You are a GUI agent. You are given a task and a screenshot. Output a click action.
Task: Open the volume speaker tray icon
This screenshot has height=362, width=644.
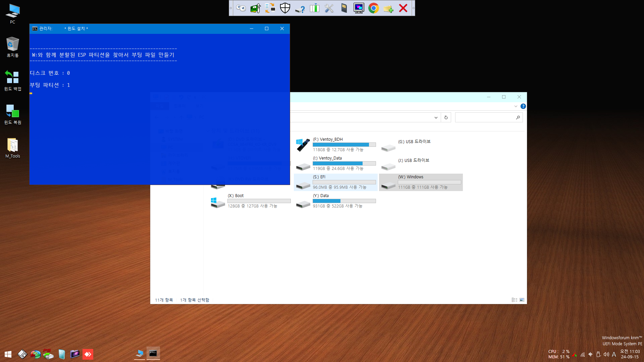click(606, 354)
